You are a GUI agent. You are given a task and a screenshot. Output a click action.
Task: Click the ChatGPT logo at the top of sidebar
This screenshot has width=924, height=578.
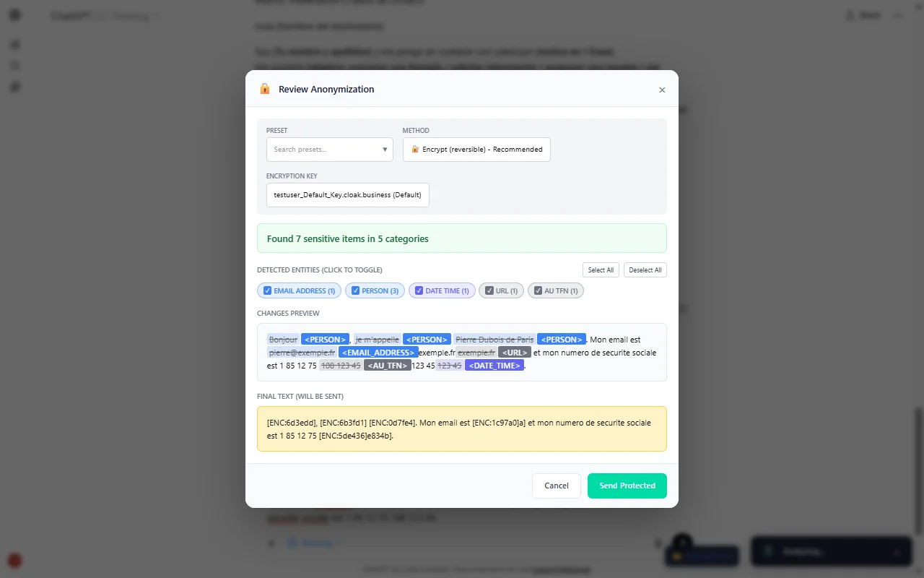[x=14, y=14]
